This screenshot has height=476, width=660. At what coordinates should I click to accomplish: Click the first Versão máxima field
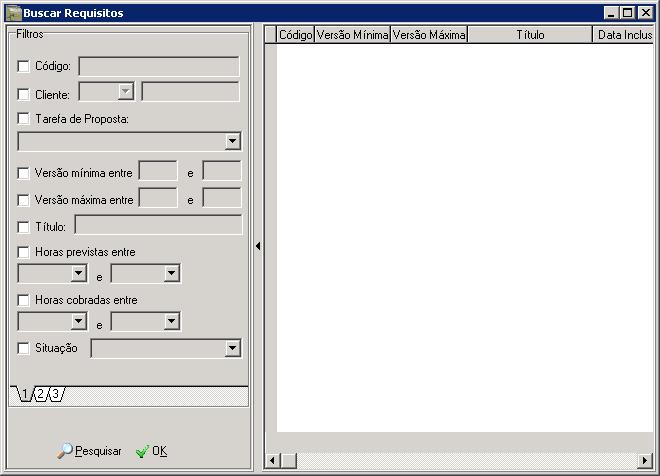[x=158, y=198]
